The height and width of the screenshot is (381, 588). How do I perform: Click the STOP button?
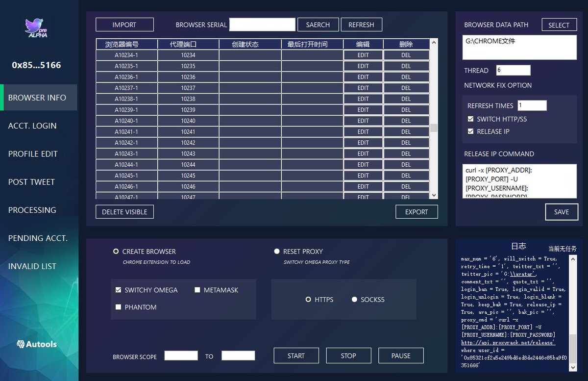coord(348,356)
